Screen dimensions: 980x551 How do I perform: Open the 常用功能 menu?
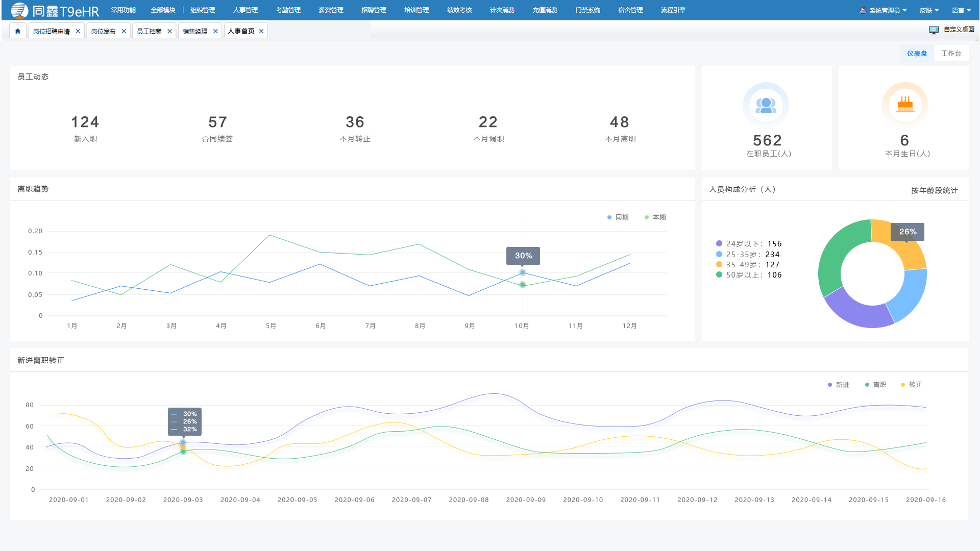click(123, 10)
